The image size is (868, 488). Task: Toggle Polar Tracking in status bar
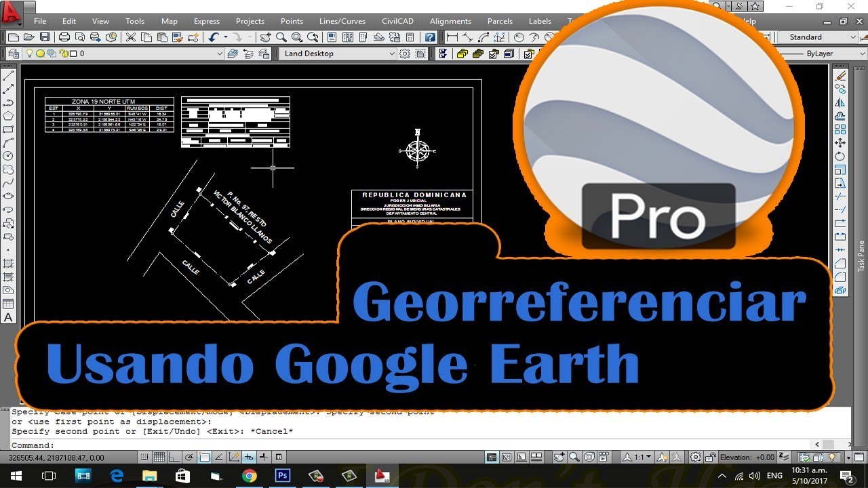point(189,457)
